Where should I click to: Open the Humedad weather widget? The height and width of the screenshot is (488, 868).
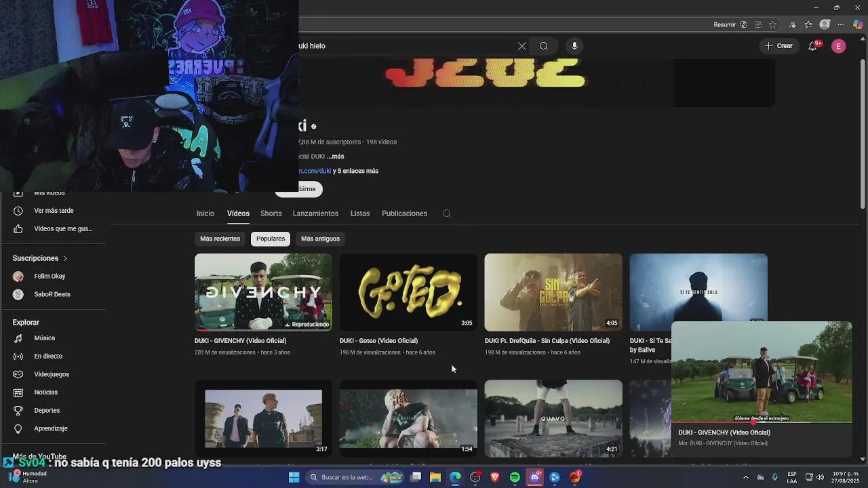click(27, 477)
